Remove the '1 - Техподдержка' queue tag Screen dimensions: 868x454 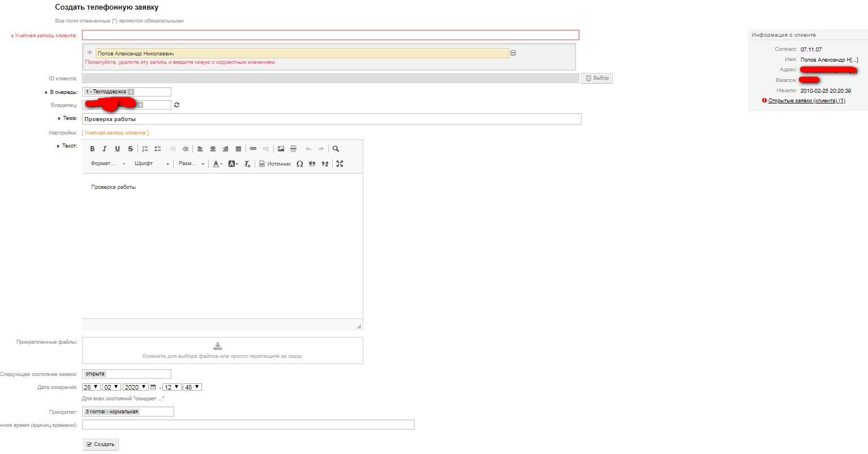[x=131, y=92]
